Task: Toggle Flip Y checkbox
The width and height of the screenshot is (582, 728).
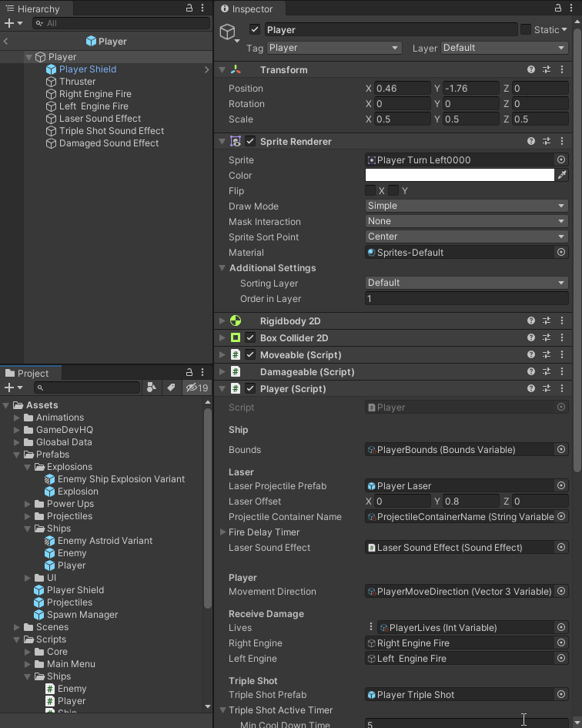Action: pos(393,190)
